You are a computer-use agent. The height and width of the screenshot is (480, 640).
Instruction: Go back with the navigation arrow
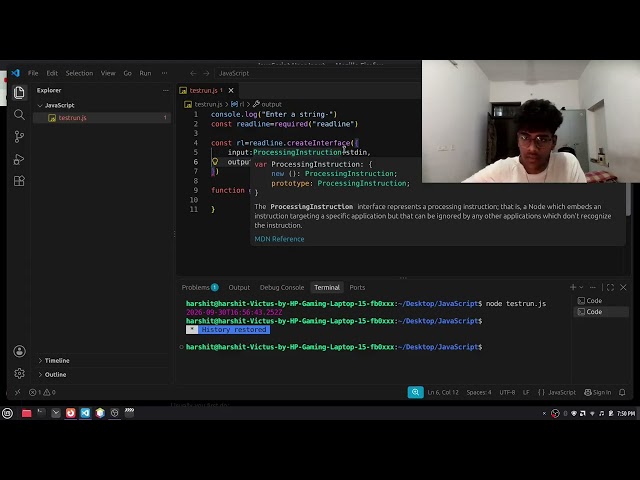[193, 73]
